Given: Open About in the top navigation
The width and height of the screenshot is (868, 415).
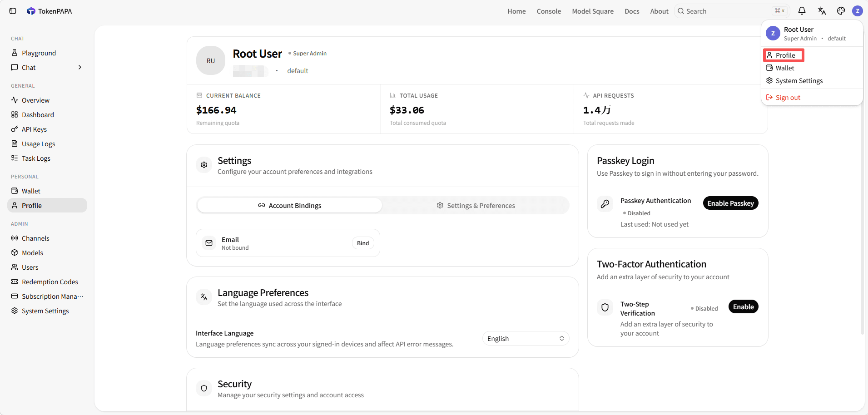Looking at the screenshot, I should coord(659,11).
